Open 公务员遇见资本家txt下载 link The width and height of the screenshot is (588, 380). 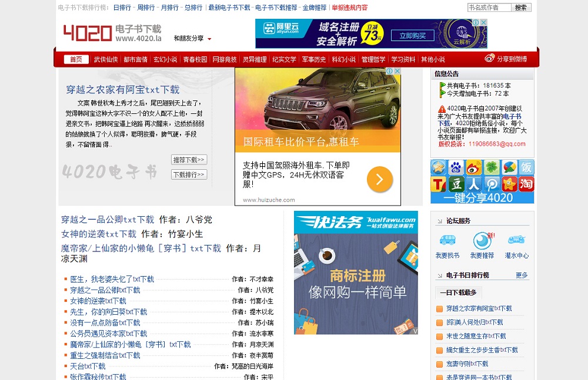[x=108, y=334]
